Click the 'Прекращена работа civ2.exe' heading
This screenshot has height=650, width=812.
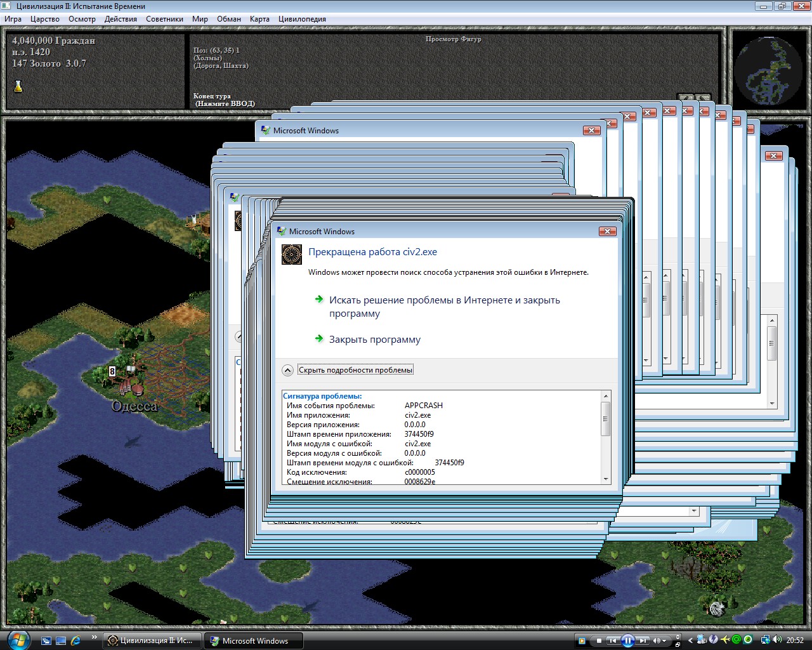[x=372, y=252]
